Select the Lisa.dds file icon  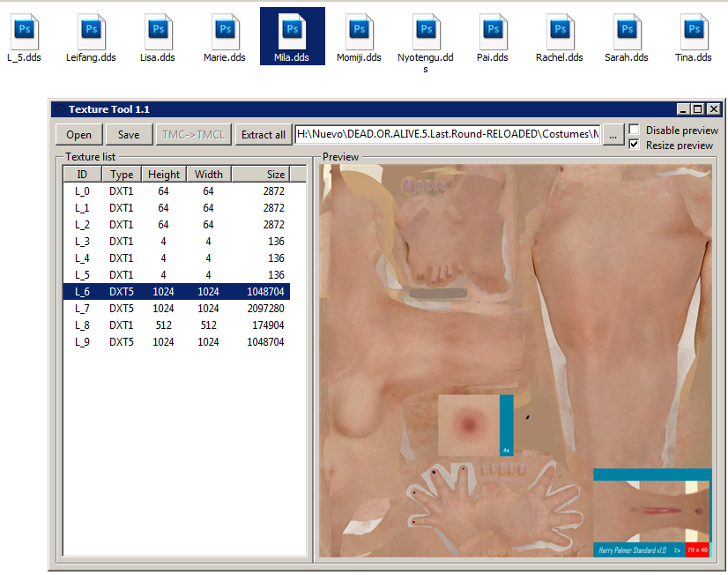pyautogui.click(x=158, y=32)
